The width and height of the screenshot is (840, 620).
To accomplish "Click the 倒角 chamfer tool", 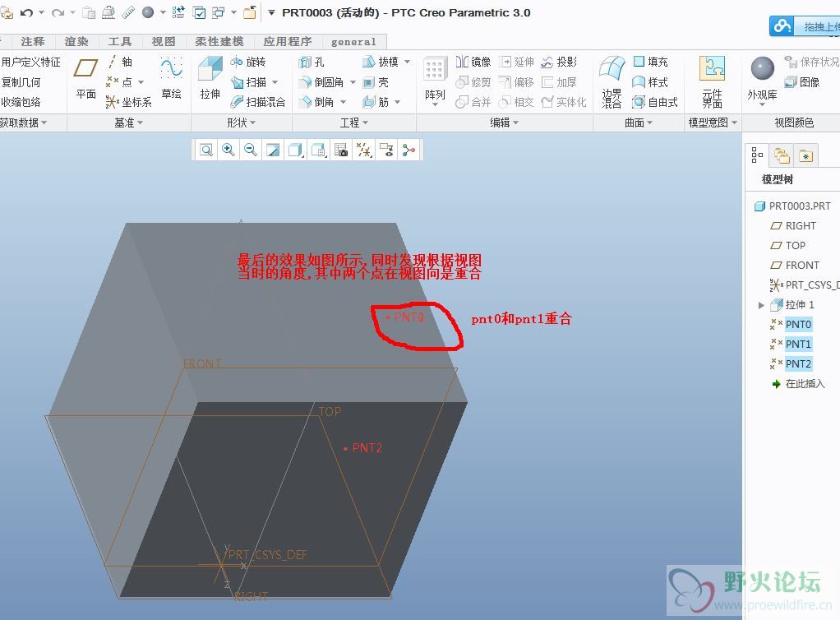I will coord(316,102).
